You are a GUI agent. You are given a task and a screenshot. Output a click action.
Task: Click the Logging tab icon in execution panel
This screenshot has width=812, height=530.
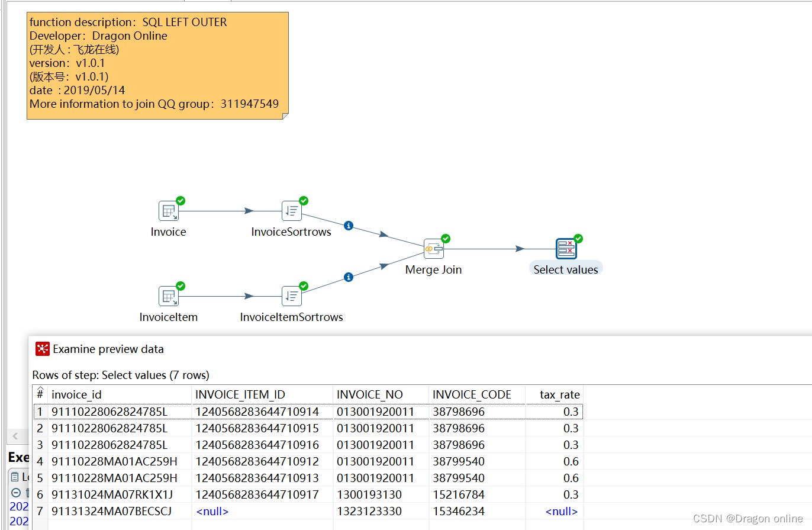pyautogui.click(x=15, y=477)
